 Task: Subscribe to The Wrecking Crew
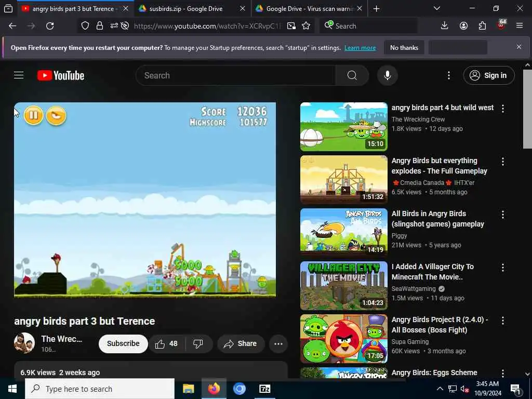coord(123,344)
